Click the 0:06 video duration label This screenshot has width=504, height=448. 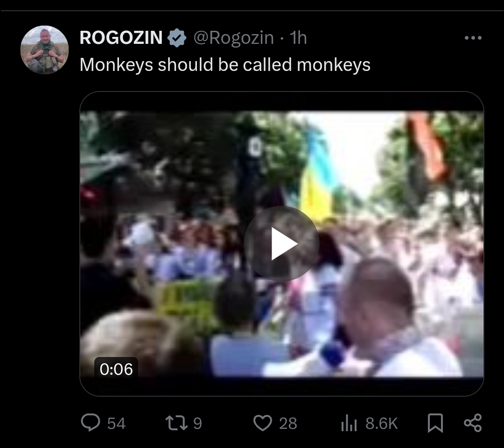(116, 369)
